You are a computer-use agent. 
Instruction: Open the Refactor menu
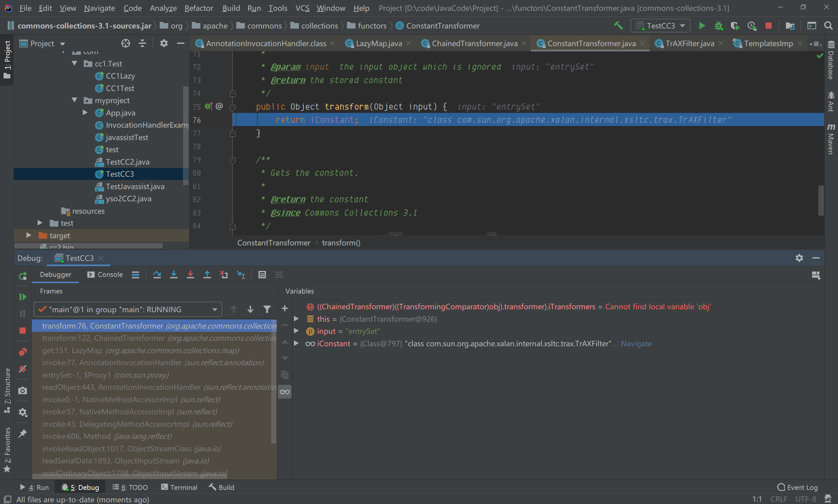[x=198, y=8]
